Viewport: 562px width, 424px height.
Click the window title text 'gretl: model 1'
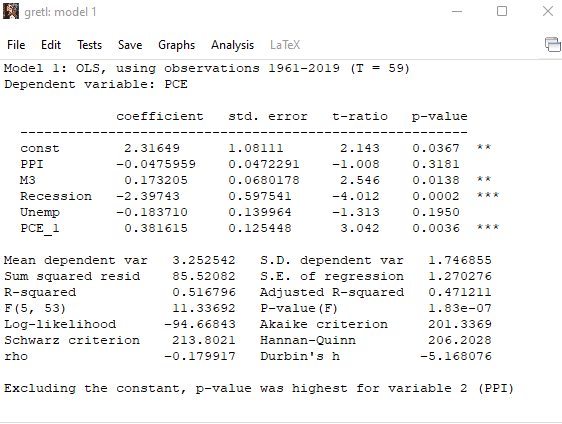(x=60, y=12)
